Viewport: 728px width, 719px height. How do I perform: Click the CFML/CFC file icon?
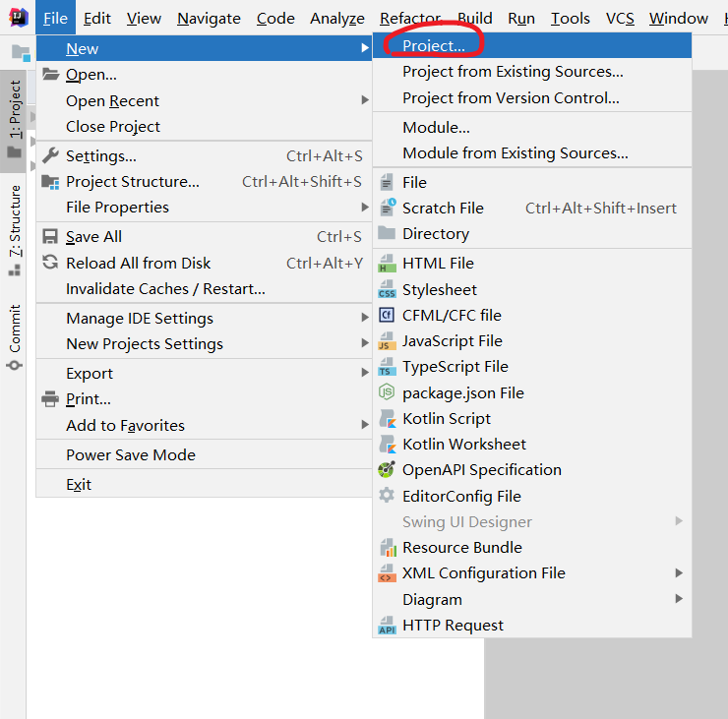point(387,315)
